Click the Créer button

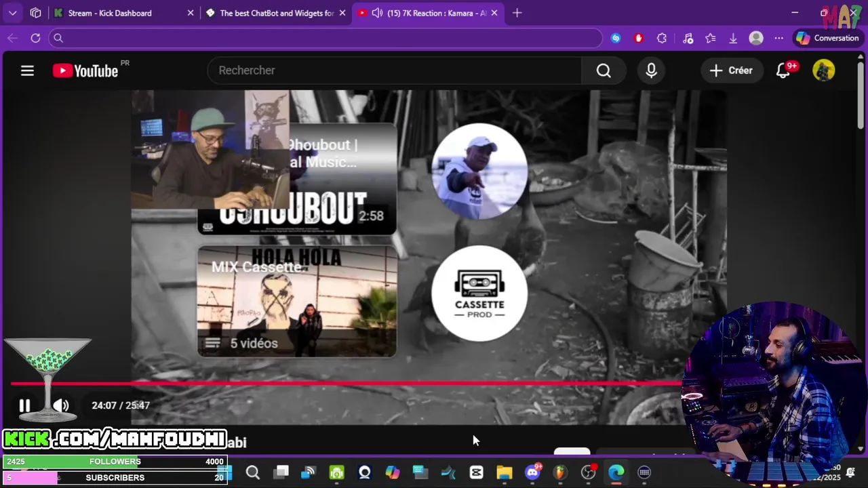pyautogui.click(x=731, y=70)
